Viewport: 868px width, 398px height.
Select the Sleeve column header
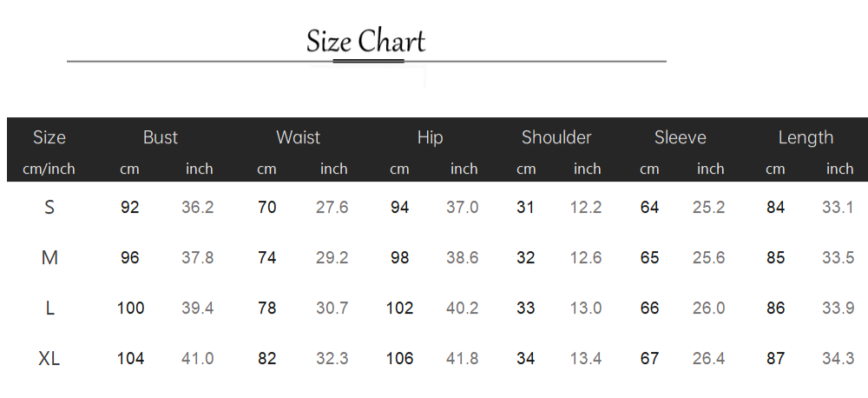click(681, 137)
